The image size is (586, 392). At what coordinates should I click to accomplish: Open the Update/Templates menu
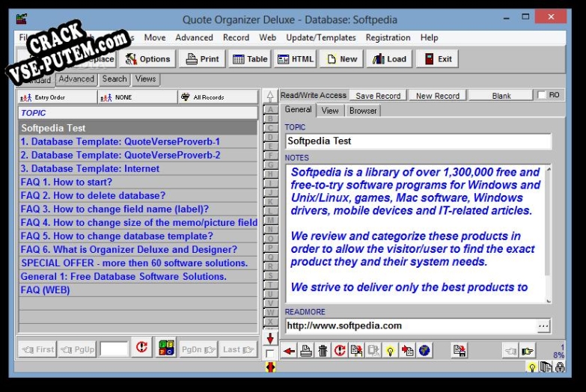[x=321, y=37]
